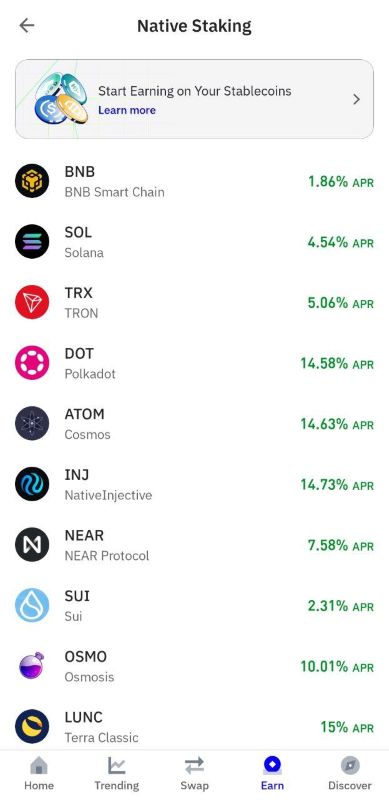Open the Swap tab
This screenshot has width=389, height=800.
194,773
